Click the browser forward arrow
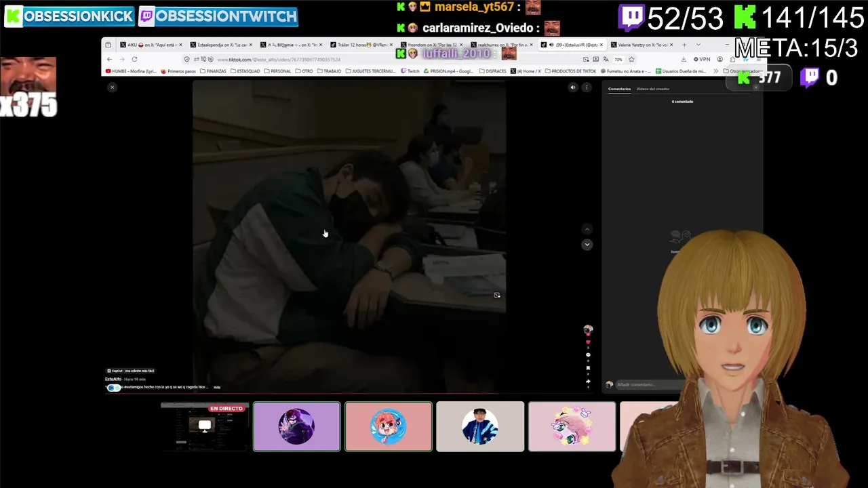This screenshot has height=488, width=868. click(x=122, y=59)
